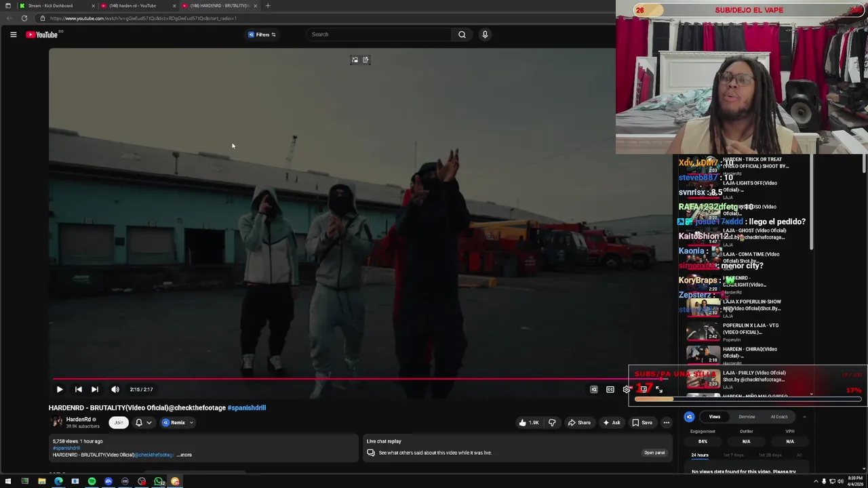
Task: Reload the page with refresh icon
Action: click(x=24, y=18)
